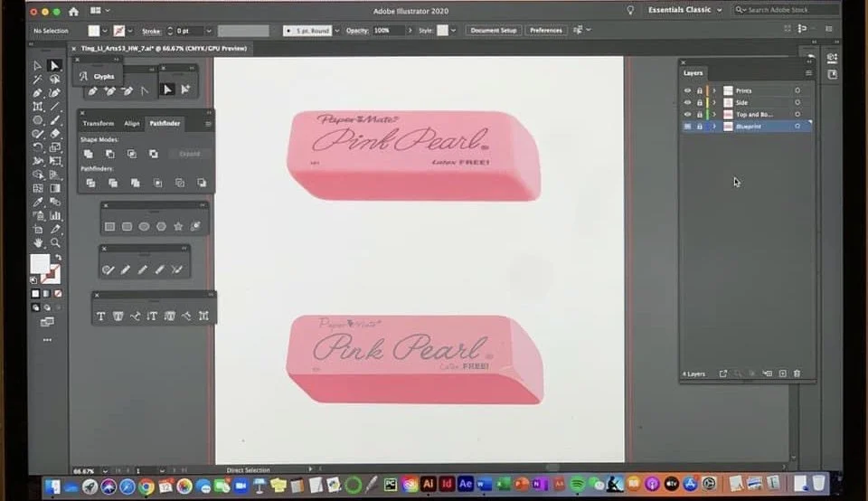This screenshot has height=501, width=868.
Task: Select the Paintbrush tool
Action: click(55, 120)
